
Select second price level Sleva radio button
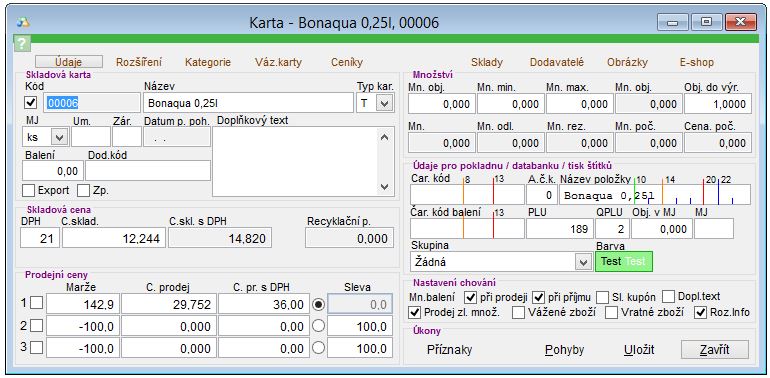(x=319, y=326)
